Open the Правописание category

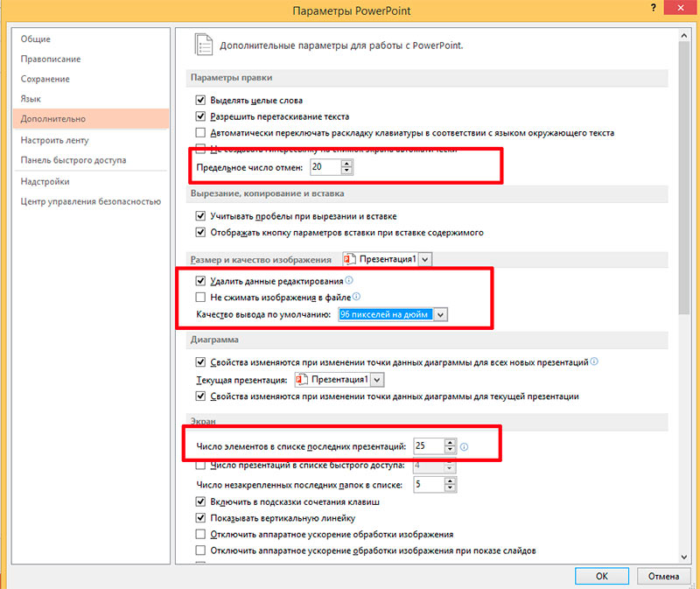point(51,59)
